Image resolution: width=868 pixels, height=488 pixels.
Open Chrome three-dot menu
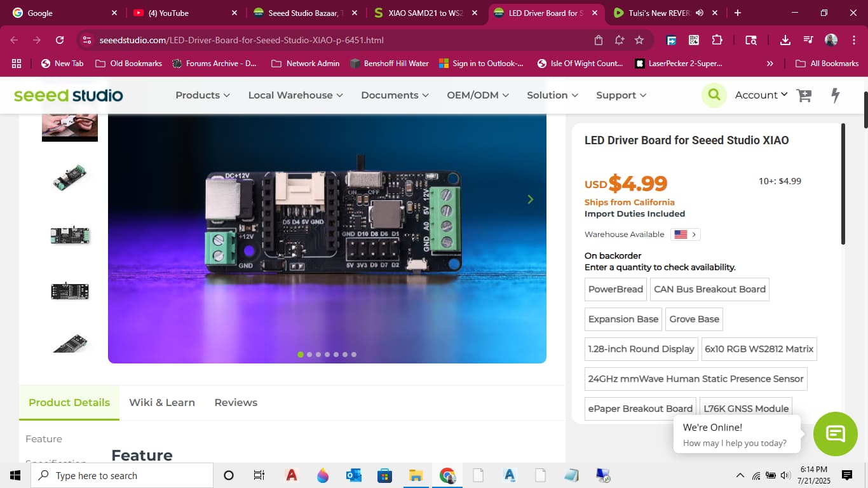(x=853, y=40)
